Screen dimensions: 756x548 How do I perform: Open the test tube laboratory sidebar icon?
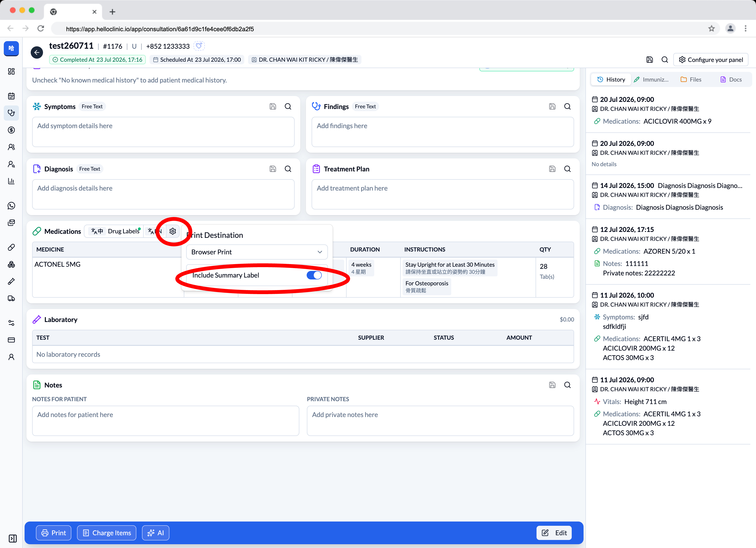11,282
